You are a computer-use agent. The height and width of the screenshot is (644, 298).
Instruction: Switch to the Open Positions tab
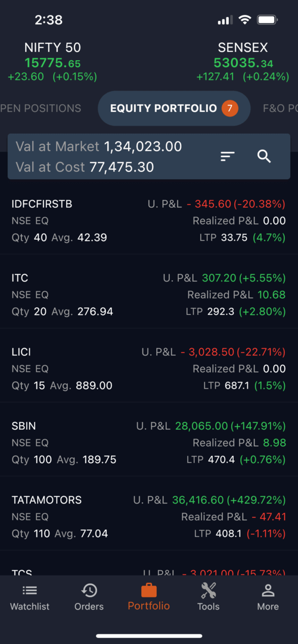click(41, 108)
